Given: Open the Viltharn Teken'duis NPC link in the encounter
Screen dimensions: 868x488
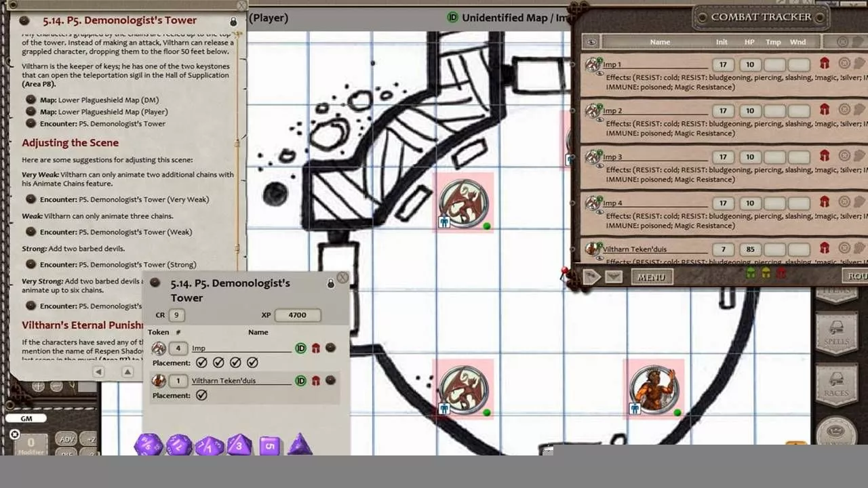Looking at the screenshot, I should pyautogui.click(x=330, y=380).
